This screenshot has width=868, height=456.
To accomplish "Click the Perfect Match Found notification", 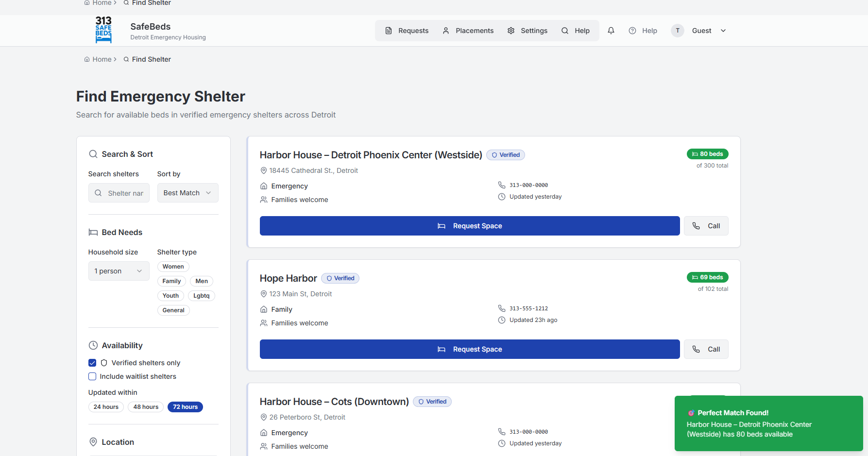I will pyautogui.click(x=769, y=423).
